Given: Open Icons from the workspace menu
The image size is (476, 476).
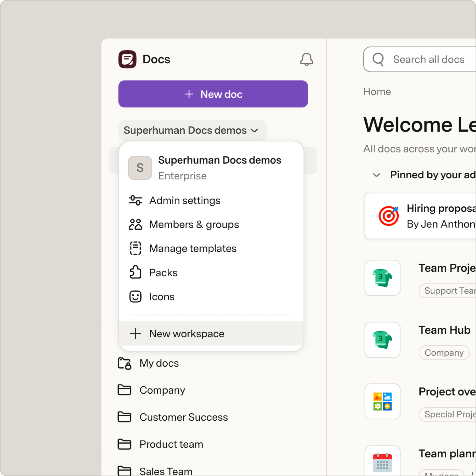Looking at the screenshot, I should 211,297.
